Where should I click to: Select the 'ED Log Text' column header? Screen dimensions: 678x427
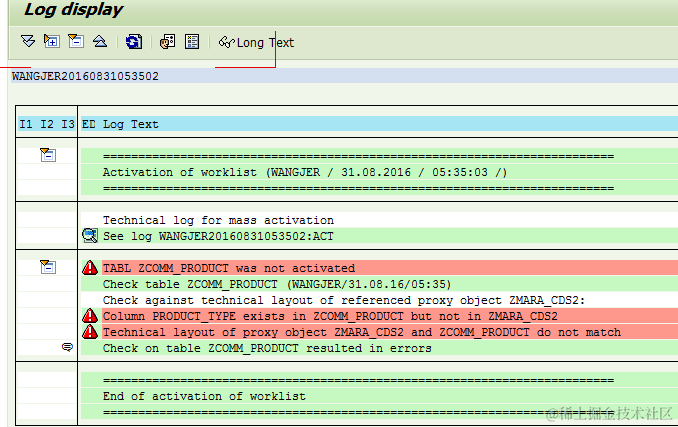(x=120, y=124)
